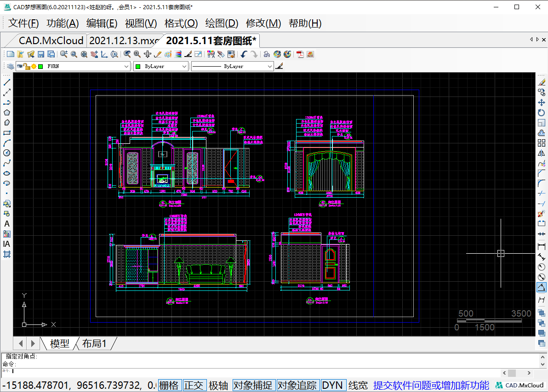Select the Mirror tool in modify toolbar
Image resolution: width=548 pixels, height=392 pixels.
542,153
